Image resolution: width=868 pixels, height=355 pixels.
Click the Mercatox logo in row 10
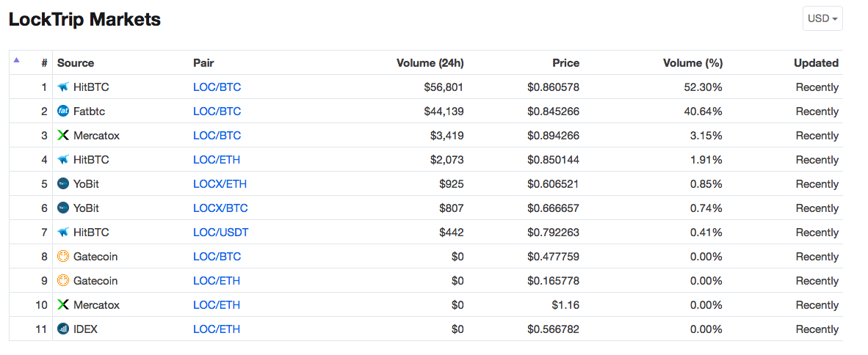pyautogui.click(x=63, y=304)
